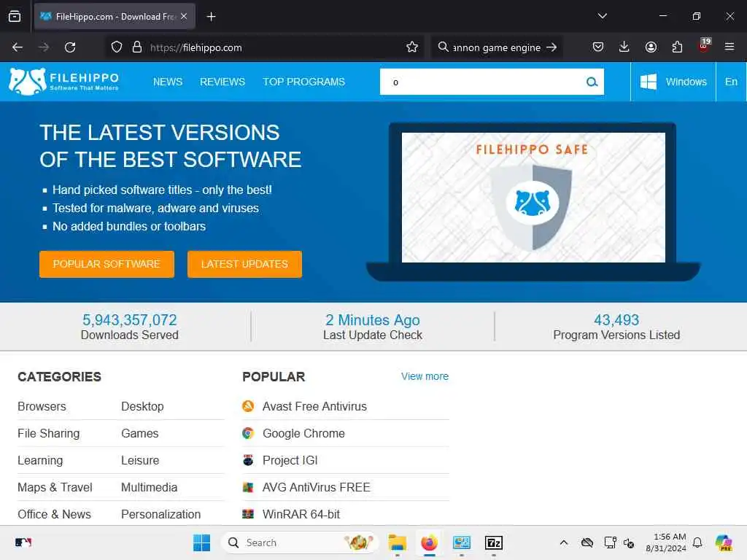Open the Firefox View tab-list icon
747x560 pixels.
tap(15, 17)
